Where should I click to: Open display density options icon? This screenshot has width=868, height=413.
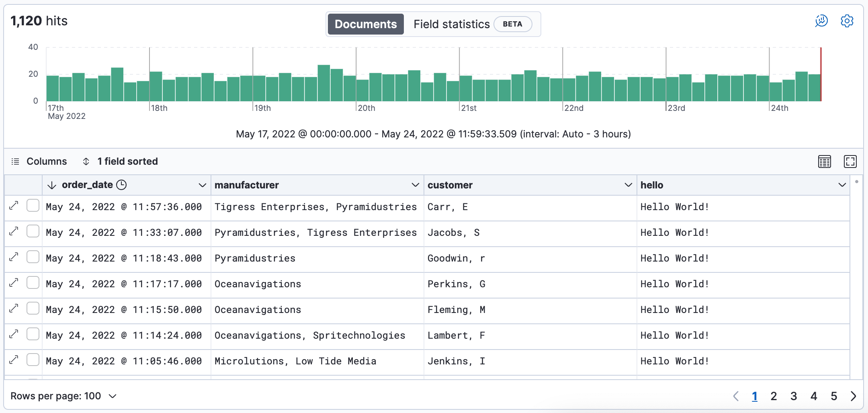pos(824,162)
